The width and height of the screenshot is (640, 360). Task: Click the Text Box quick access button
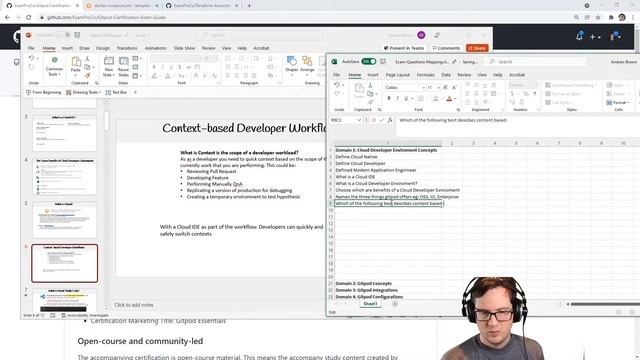pos(116,92)
